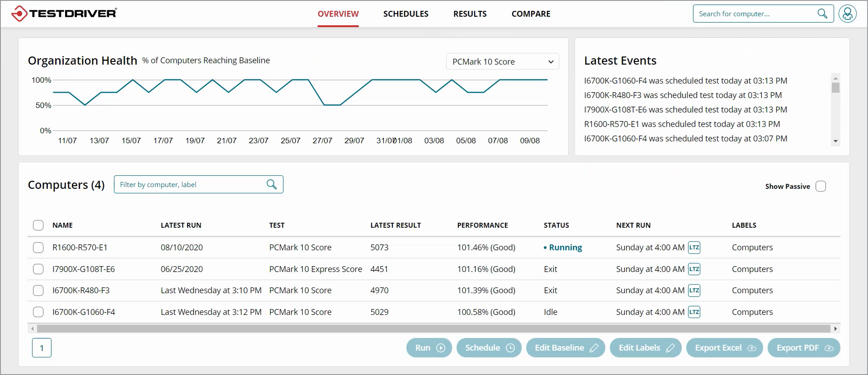Go to the Overview tab
The height and width of the screenshot is (375, 868).
(338, 14)
